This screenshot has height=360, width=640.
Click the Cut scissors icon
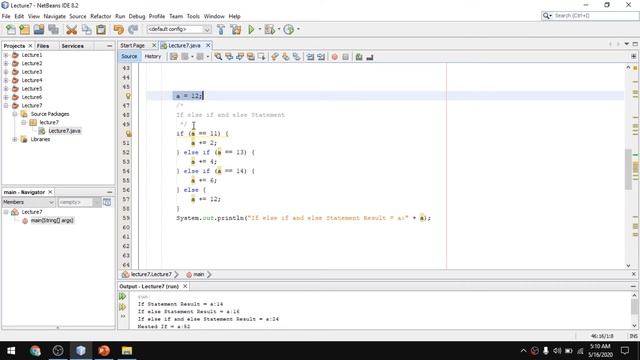coord(71,29)
